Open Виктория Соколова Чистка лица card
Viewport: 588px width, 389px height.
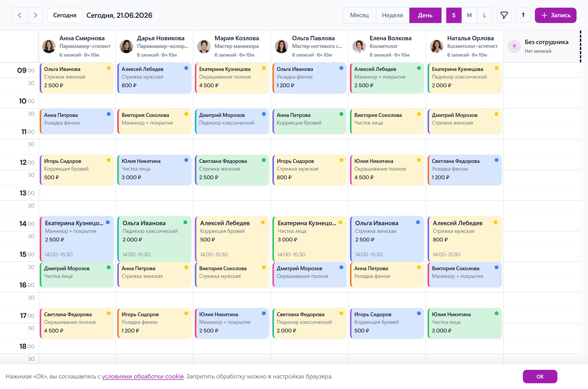pos(387,122)
